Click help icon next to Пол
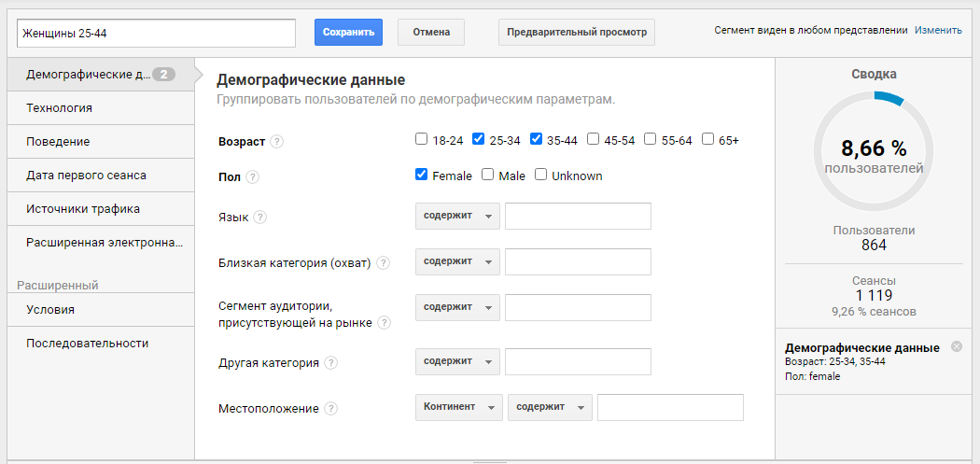 click(x=253, y=177)
